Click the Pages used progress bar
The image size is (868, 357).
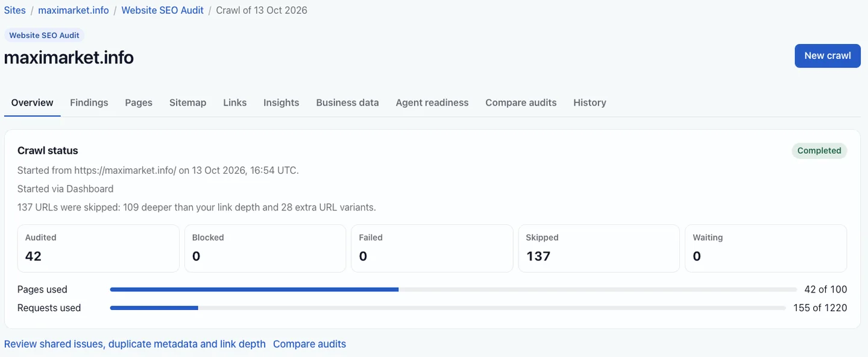point(453,289)
